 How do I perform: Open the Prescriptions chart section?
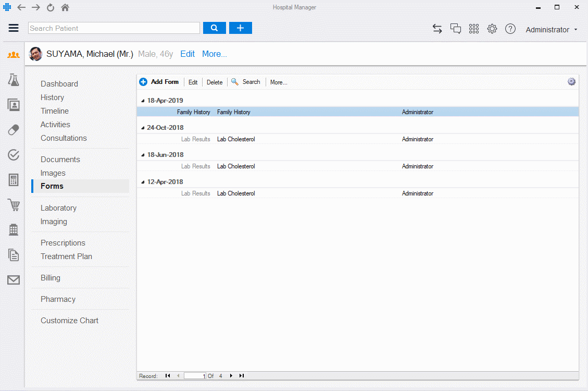[63, 243]
